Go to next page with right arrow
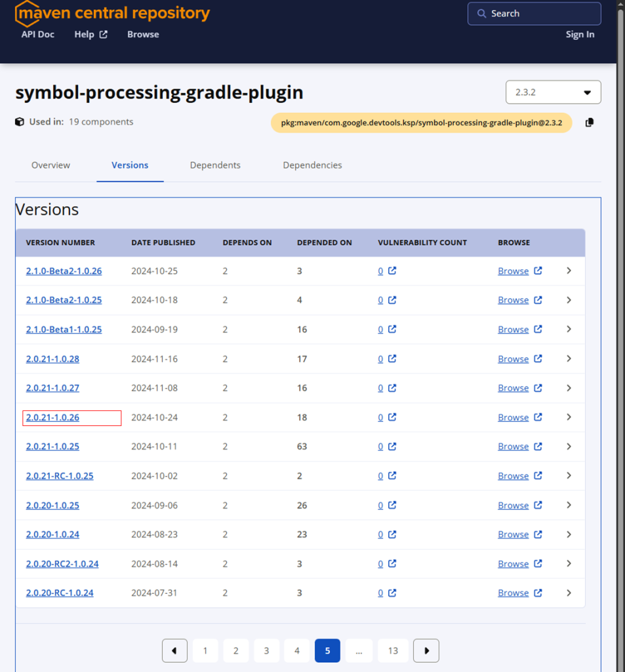Screen dimensions: 625x672 pos(427,650)
